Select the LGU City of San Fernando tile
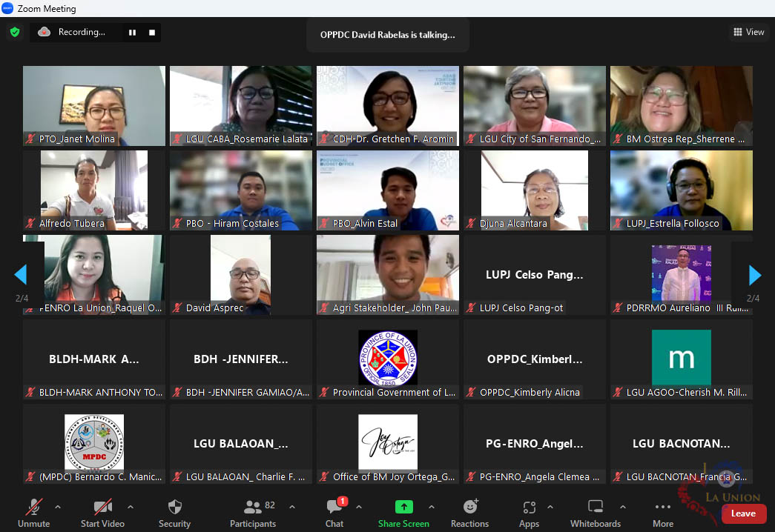 [535, 106]
